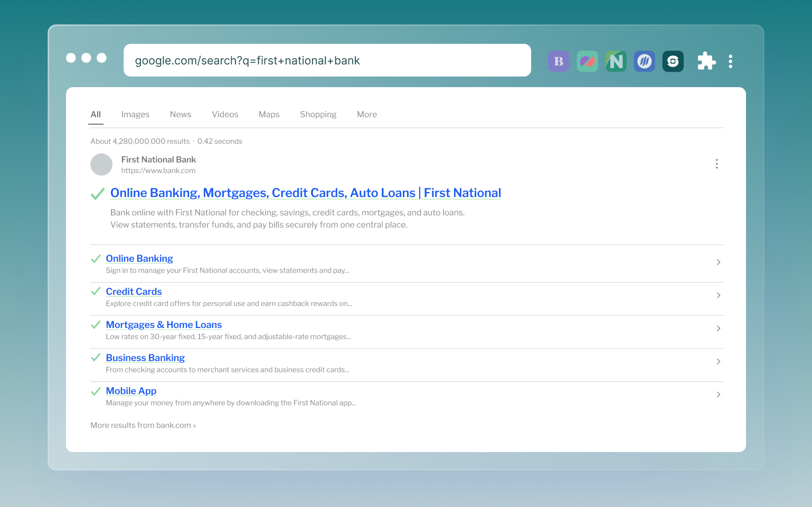Expand the Online Banking row chevron
Viewport: 812px width, 507px height.
pos(719,262)
